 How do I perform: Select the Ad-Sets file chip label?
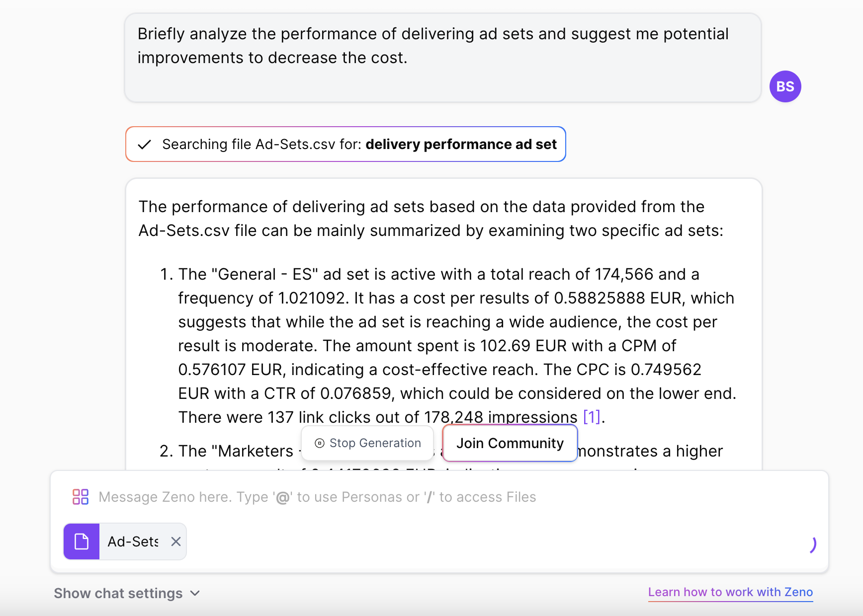(x=133, y=541)
